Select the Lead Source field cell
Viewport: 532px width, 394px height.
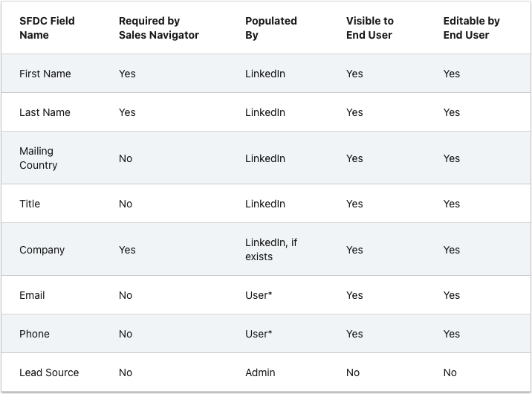(x=49, y=372)
